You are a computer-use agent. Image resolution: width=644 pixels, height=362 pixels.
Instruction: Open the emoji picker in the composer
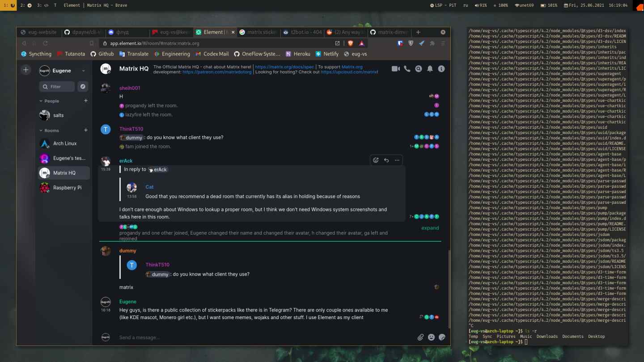(431, 337)
